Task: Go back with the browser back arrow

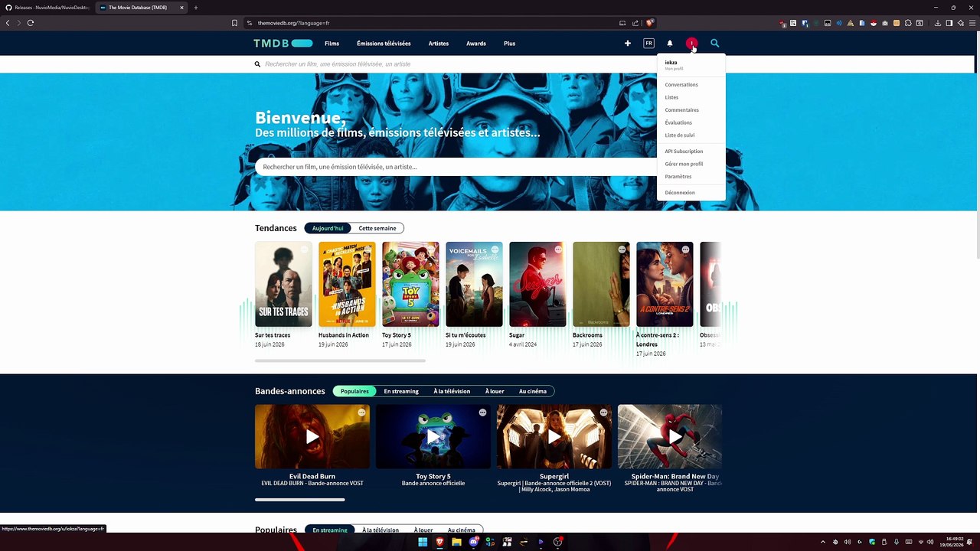Action: point(8,23)
